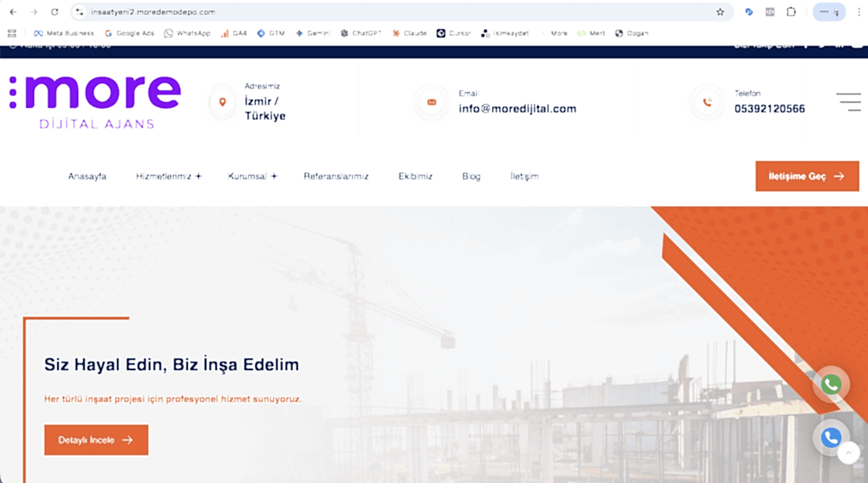Open the browser extensions puzzle icon
The width and height of the screenshot is (868, 483).
[x=791, y=12]
